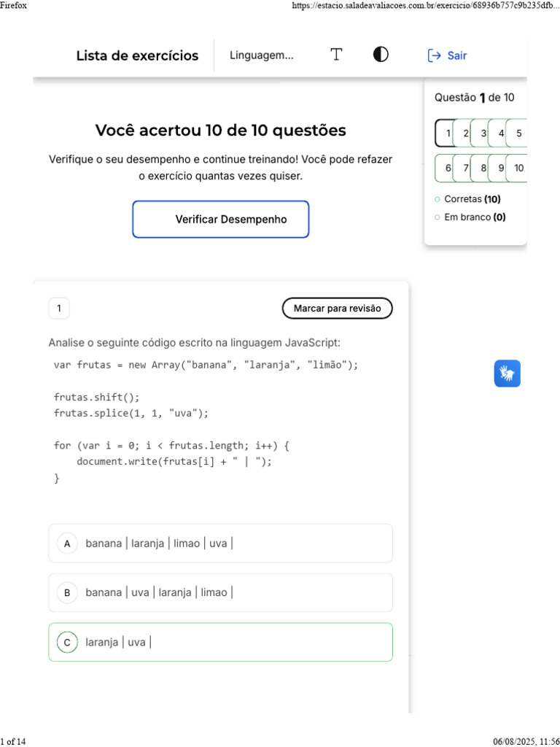
Task: Jump to question 7 in navigator
Action: pos(463,168)
